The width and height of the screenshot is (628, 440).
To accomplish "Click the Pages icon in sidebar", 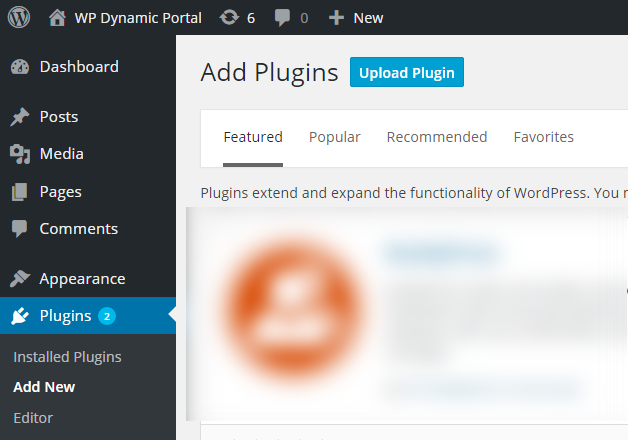I will point(20,192).
